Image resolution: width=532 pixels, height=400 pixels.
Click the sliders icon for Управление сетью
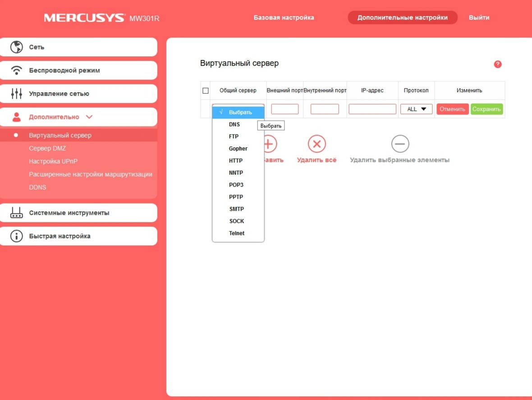point(17,94)
